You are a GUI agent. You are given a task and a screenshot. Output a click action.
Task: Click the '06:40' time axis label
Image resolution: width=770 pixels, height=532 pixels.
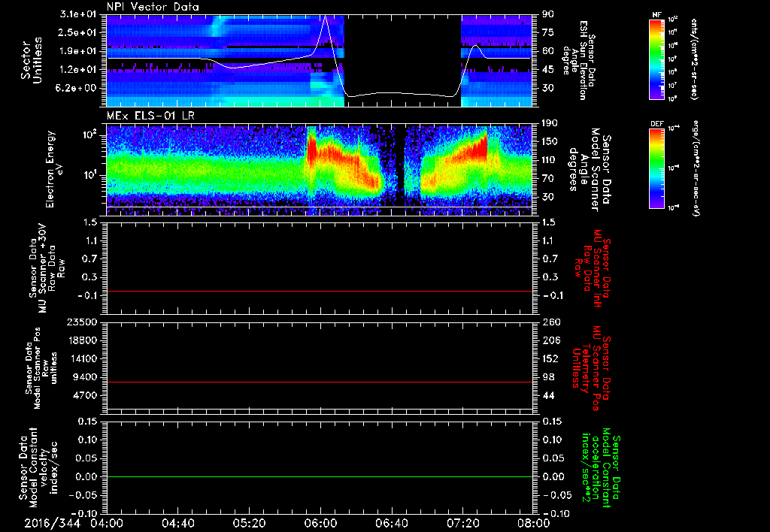tap(391, 523)
